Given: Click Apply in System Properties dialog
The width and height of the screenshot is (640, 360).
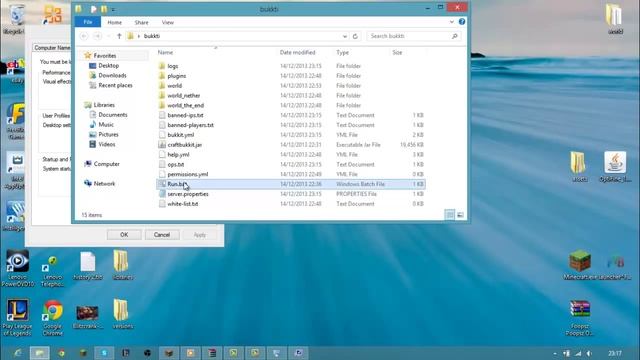Looking at the screenshot, I should tap(200, 235).
